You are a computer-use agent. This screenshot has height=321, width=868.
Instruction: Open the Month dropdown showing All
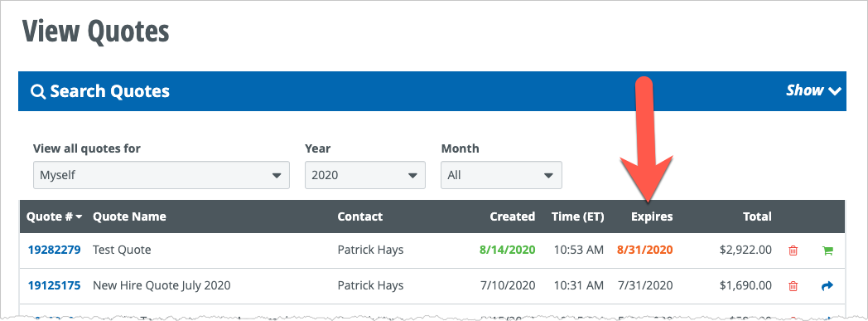point(501,175)
